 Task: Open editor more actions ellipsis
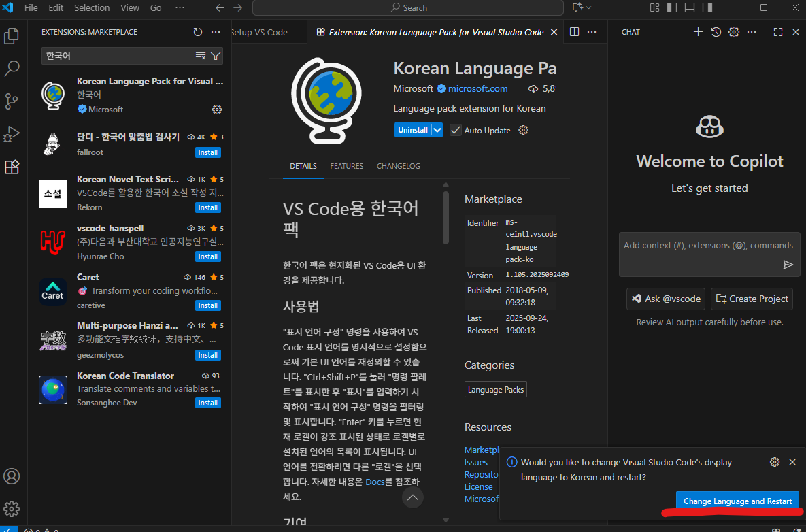click(x=592, y=32)
